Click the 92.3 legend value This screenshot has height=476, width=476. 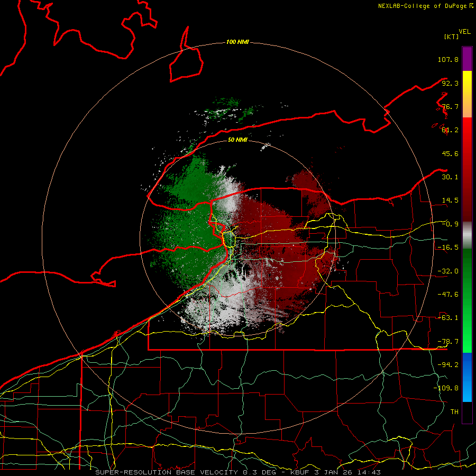coord(450,83)
